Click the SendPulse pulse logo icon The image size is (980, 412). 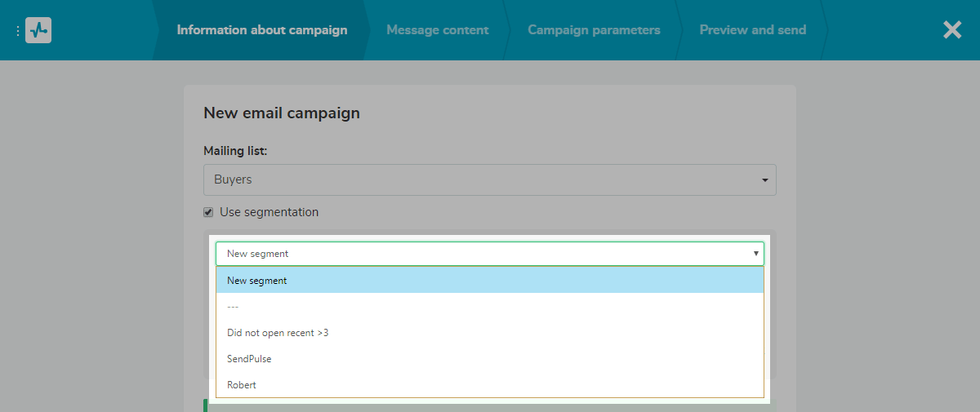[38, 30]
